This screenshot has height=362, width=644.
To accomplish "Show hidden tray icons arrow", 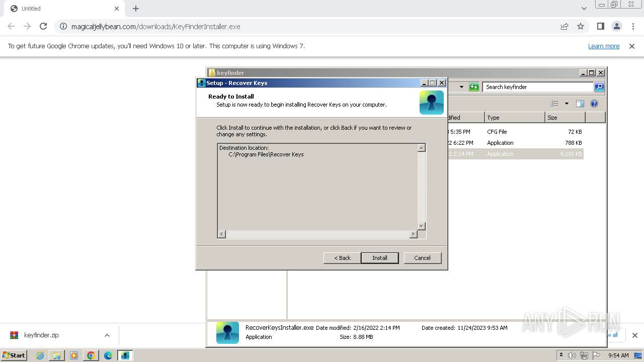I will [561, 355].
